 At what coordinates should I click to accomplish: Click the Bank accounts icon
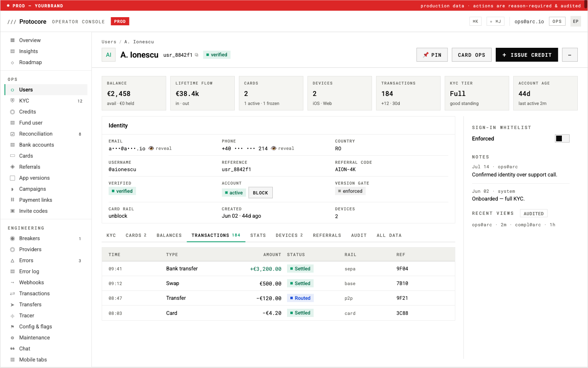coord(12,145)
